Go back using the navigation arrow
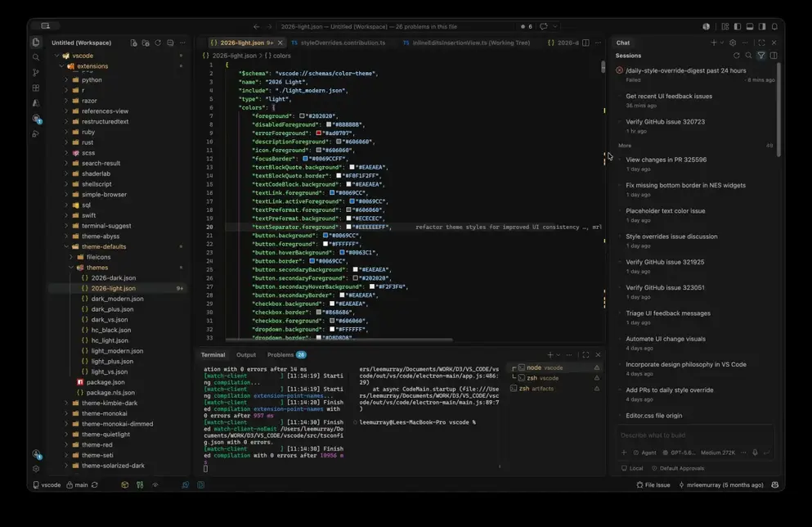This screenshot has height=527, width=812. tap(256, 26)
